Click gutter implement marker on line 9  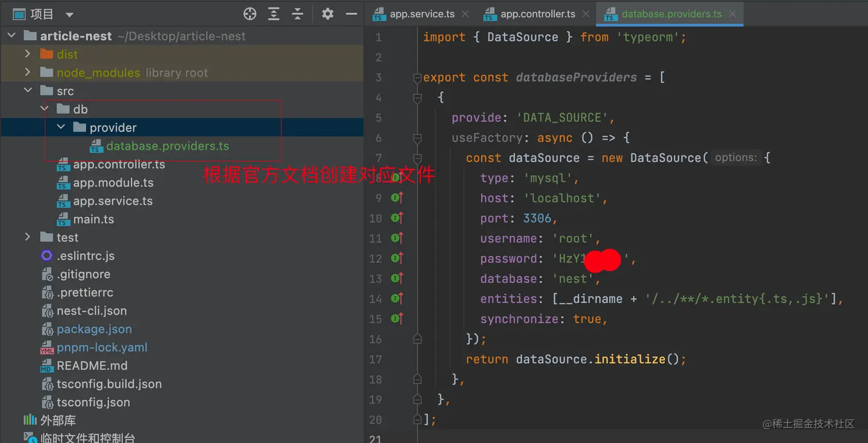(x=397, y=198)
